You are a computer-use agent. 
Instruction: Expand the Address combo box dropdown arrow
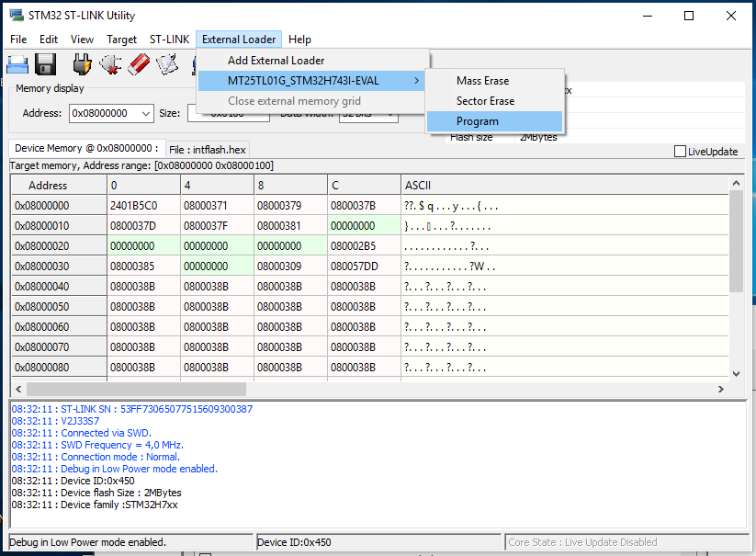(x=146, y=113)
